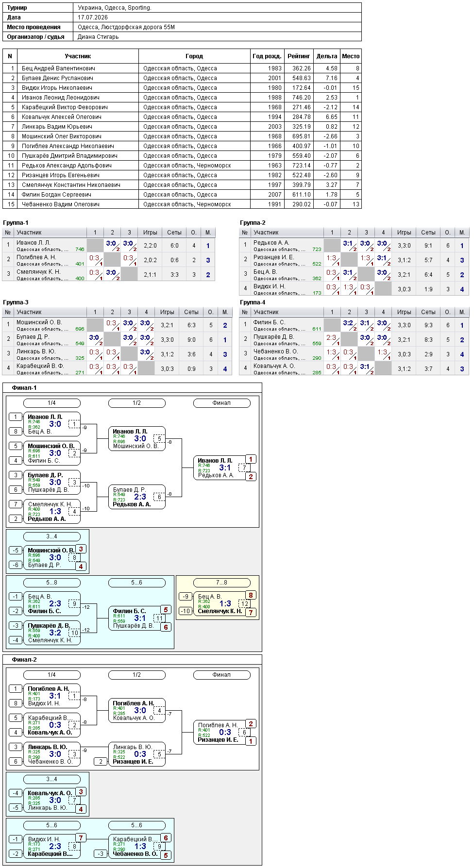Image resolution: width=474 pixels, height=868 pixels.
Task: Select the Рейтинг column header
Action: pyautogui.click(x=299, y=56)
